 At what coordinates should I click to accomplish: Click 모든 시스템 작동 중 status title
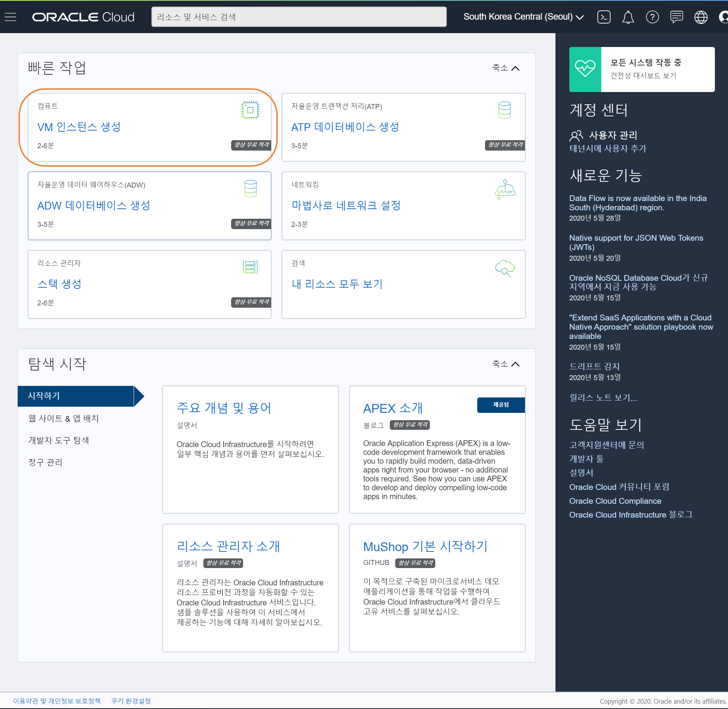click(x=646, y=62)
